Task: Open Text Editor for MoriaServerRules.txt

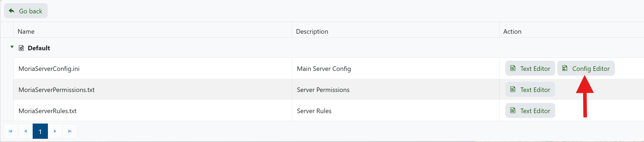Action: pyautogui.click(x=530, y=111)
